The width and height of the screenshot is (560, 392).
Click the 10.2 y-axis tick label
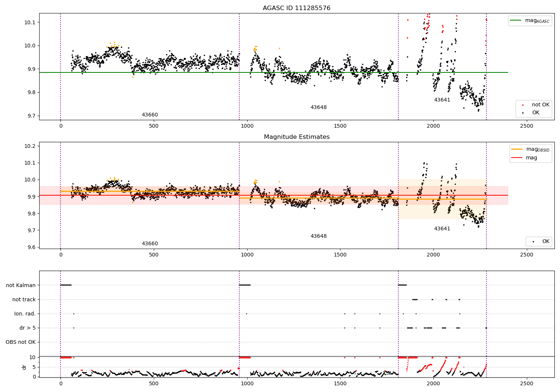30,146
